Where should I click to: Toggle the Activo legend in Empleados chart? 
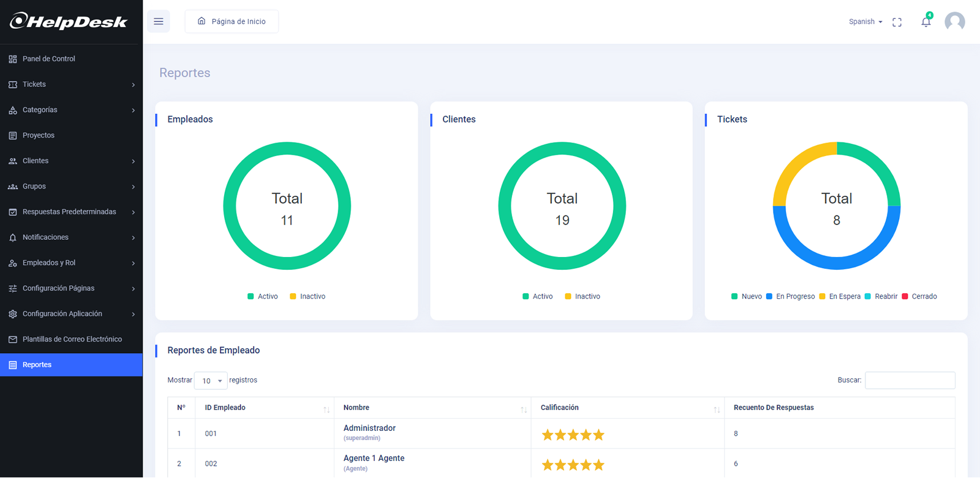click(x=263, y=296)
